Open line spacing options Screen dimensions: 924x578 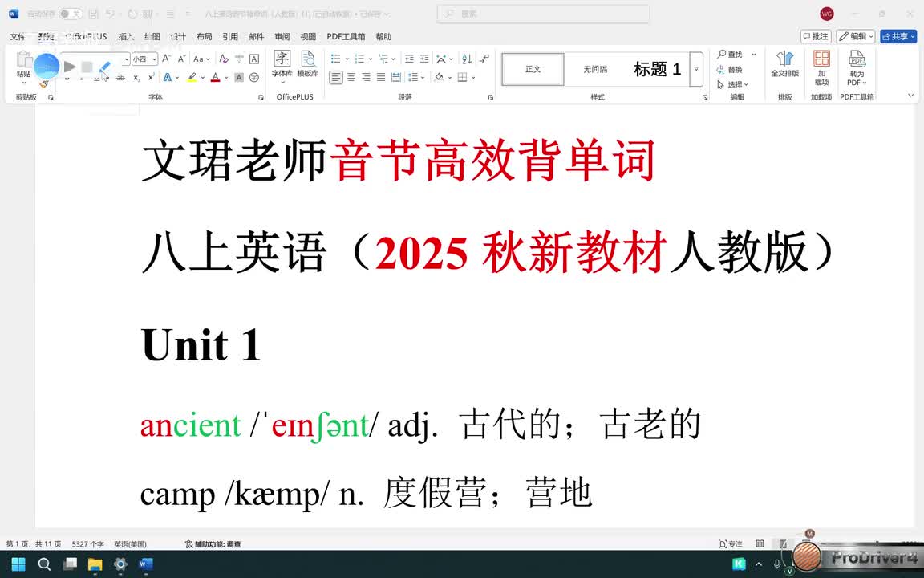(x=415, y=77)
